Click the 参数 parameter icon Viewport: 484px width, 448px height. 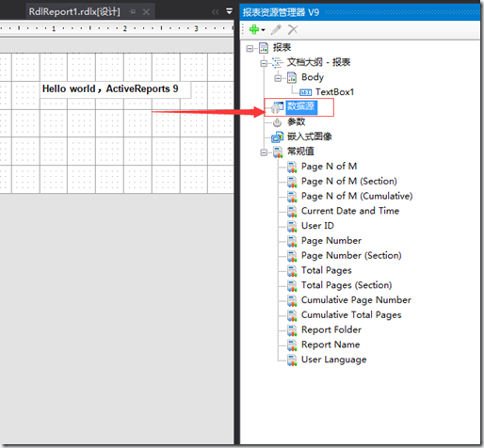(277, 122)
